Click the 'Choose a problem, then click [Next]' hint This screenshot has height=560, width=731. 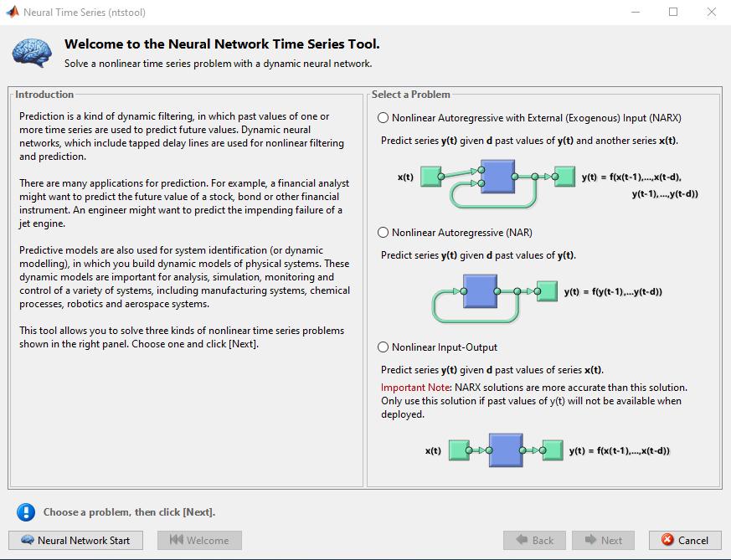point(129,512)
